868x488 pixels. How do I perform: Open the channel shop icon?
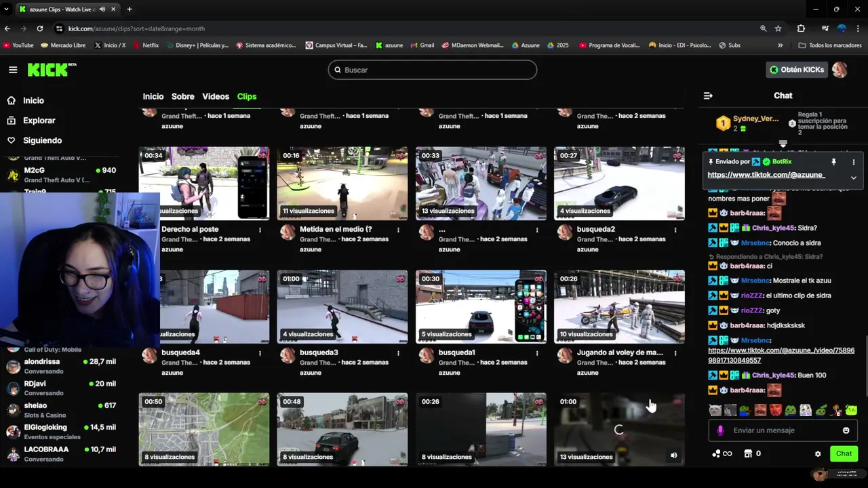click(748, 453)
